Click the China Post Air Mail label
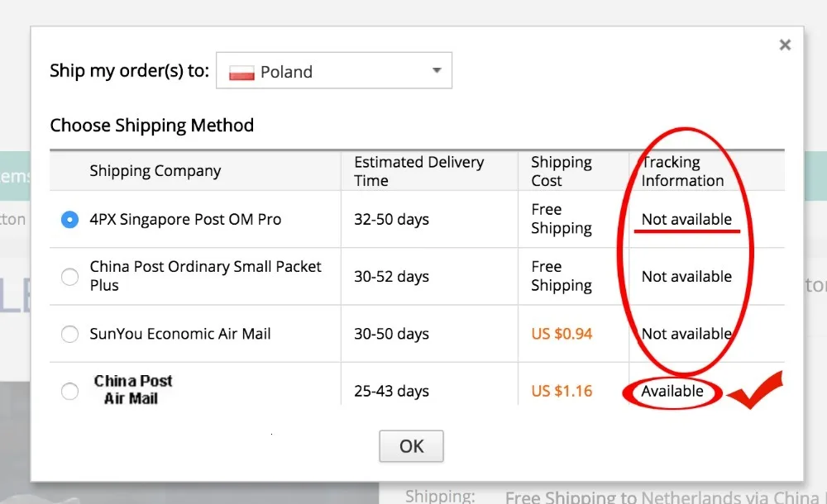 132,390
